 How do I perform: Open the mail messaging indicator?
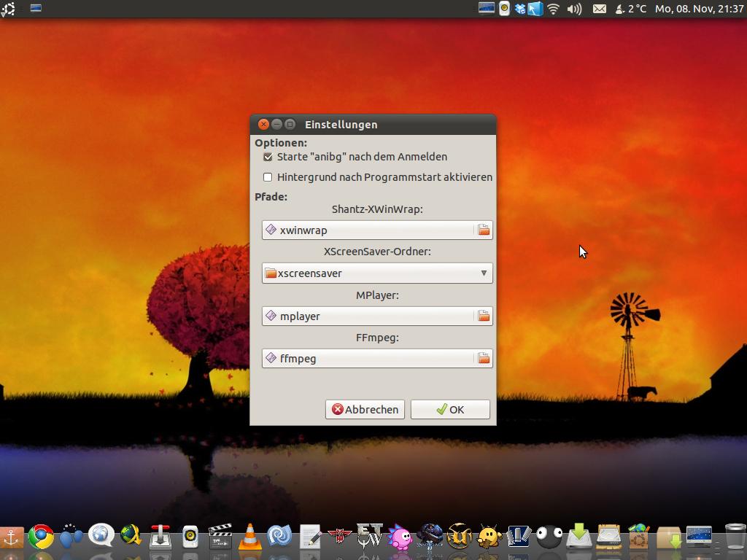click(x=600, y=9)
